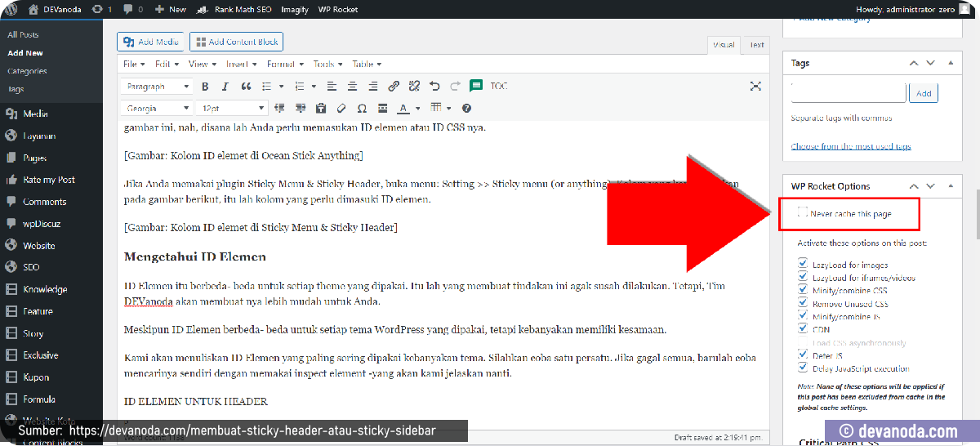
Task: Click the Add Media button
Action: 151,42
